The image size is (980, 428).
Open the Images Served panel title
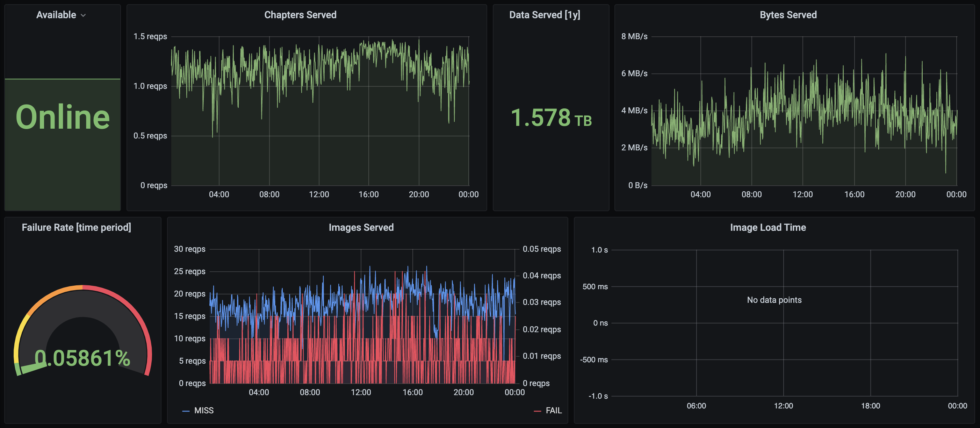[361, 227]
